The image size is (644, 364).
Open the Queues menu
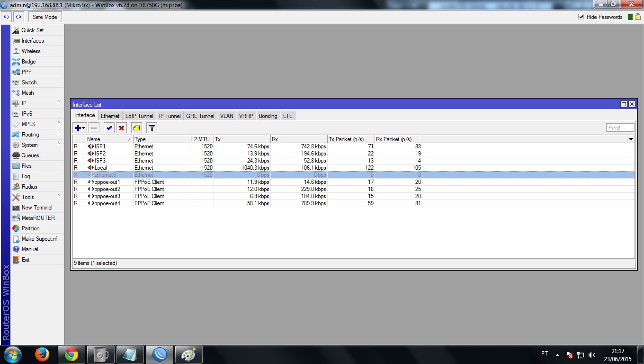point(37,155)
